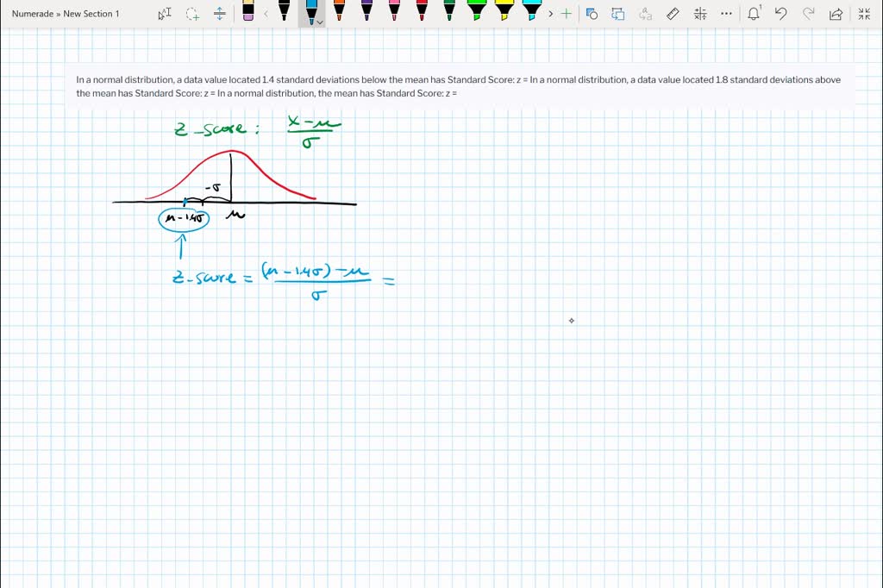Click the Math equation icon
This screenshot has width=883, height=588.
coord(700,14)
